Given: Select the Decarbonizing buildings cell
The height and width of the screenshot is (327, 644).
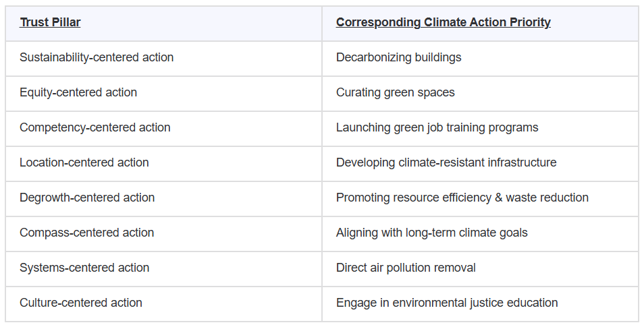Looking at the screenshot, I should (x=398, y=57).
